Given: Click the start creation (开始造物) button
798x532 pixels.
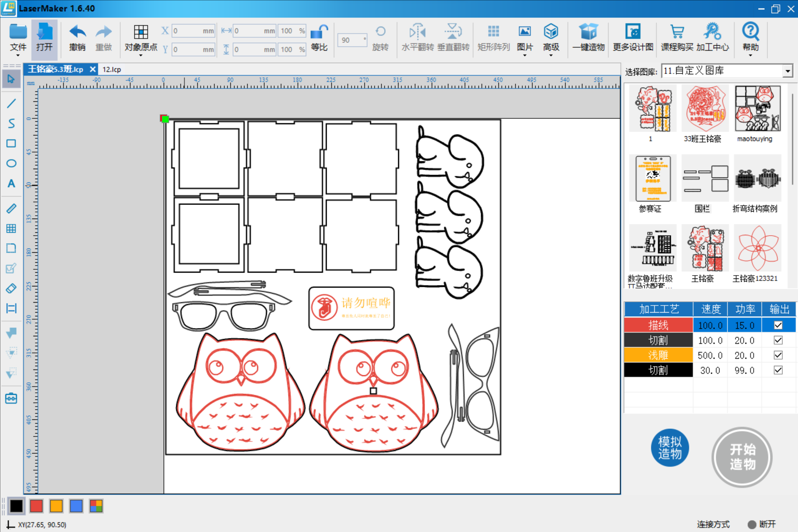Looking at the screenshot, I should [742, 457].
